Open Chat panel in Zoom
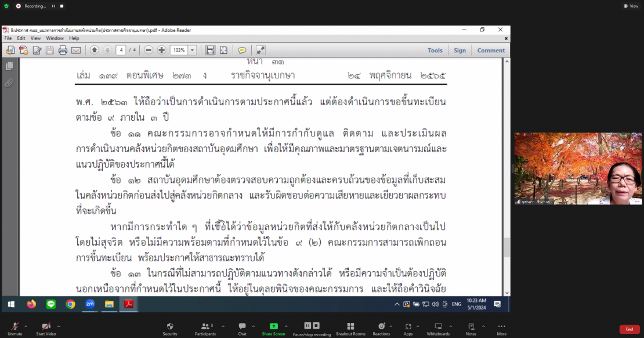This screenshot has height=338, width=644. pyautogui.click(x=243, y=329)
